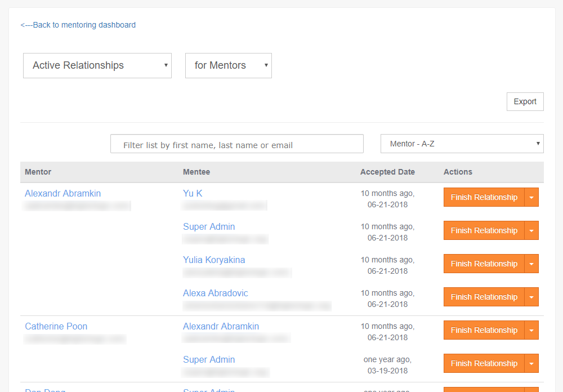Screen dimensions: 563x392
Task: Expand action caret for Super Admin under Catherine Poon
Action: (531, 363)
